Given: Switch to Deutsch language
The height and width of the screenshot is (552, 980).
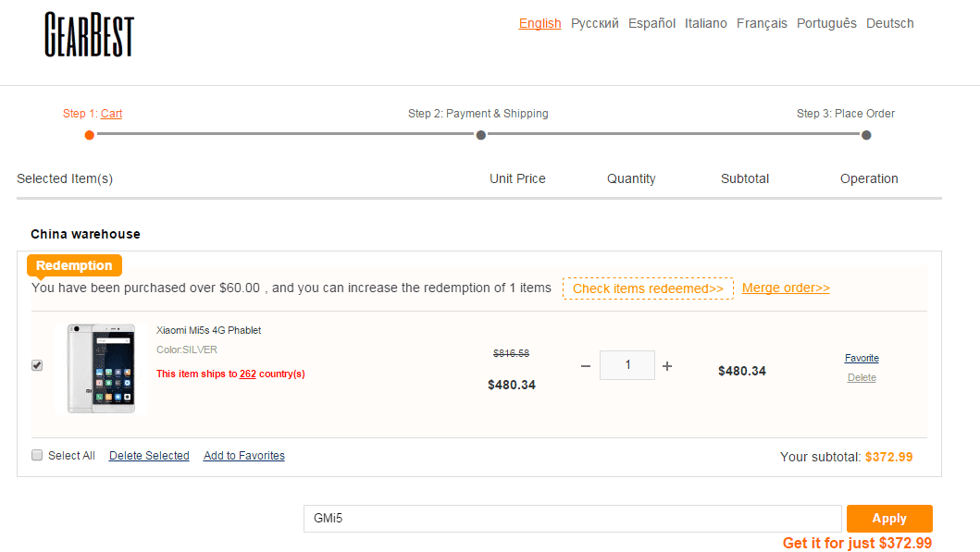Looking at the screenshot, I should coord(889,23).
